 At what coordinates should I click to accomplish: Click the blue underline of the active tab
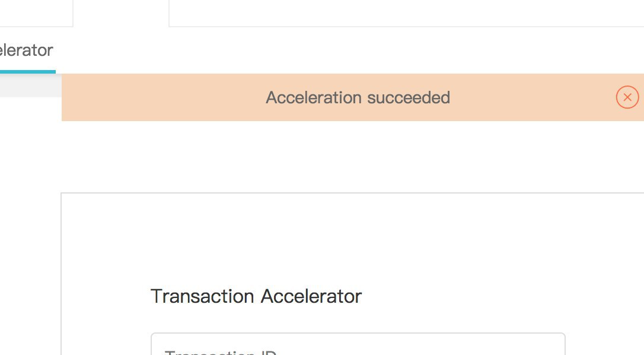(27, 72)
